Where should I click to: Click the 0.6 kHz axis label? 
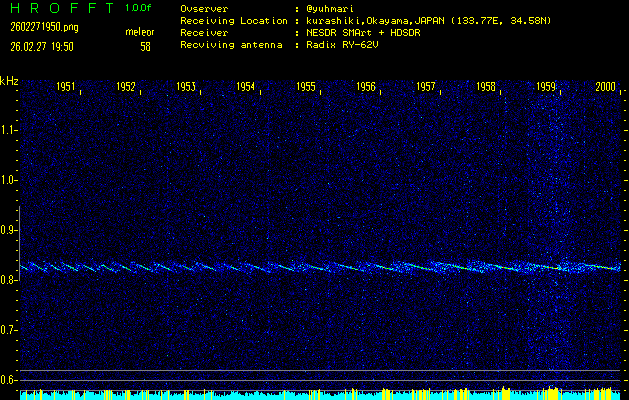click(x=9, y=380)
